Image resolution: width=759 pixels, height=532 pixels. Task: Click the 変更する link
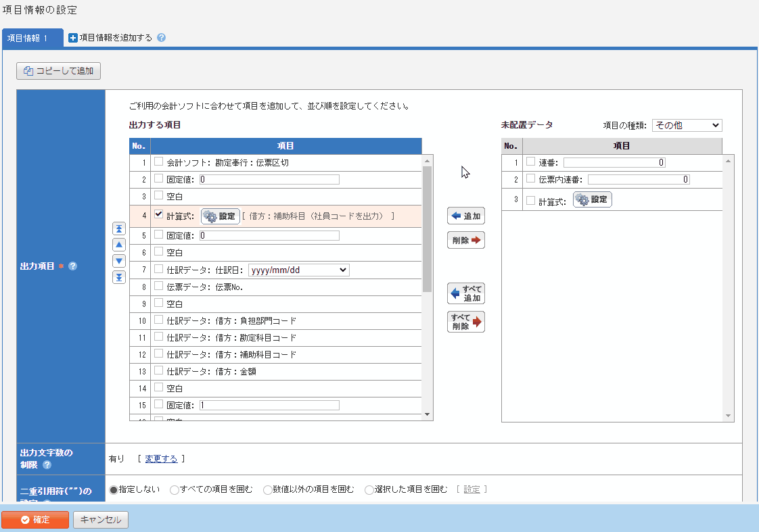point(161,459)
